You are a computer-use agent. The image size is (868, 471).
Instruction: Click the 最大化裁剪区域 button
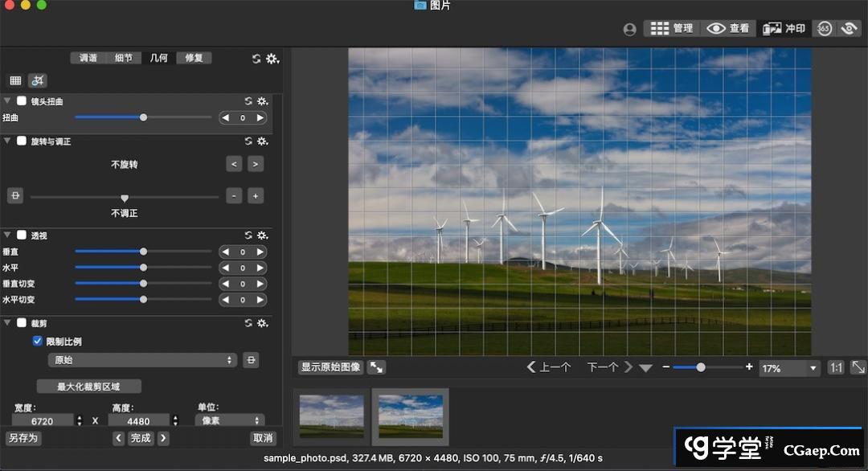(x=89, y=387)
